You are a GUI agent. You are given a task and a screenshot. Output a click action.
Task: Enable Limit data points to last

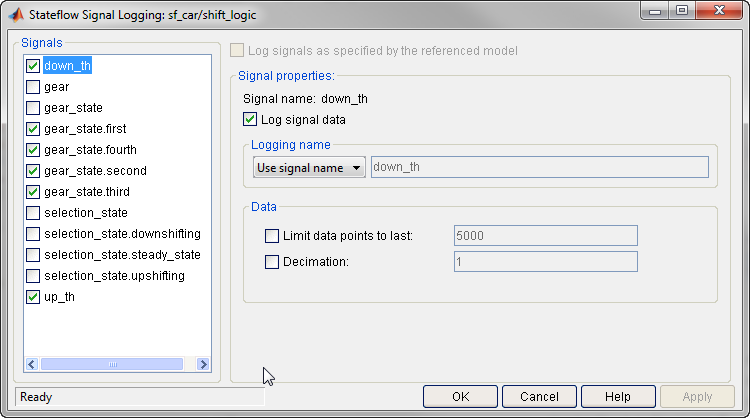coord(272,236)
